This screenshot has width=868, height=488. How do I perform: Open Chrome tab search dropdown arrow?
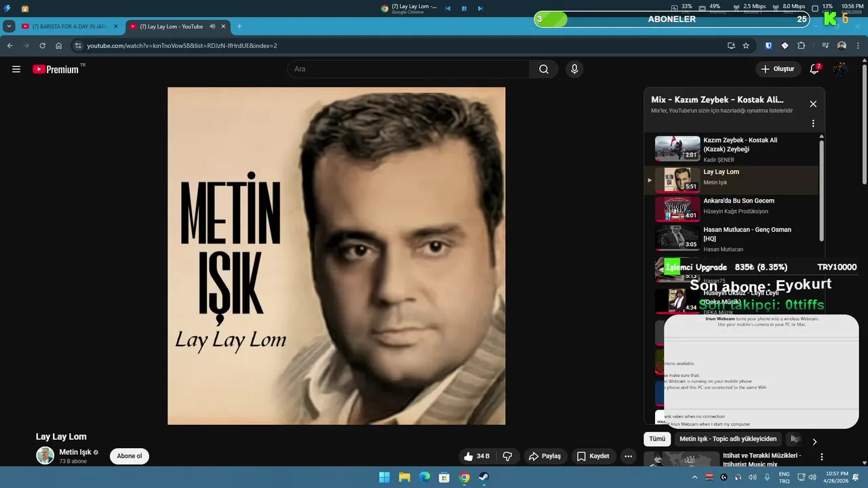point(9,26)
